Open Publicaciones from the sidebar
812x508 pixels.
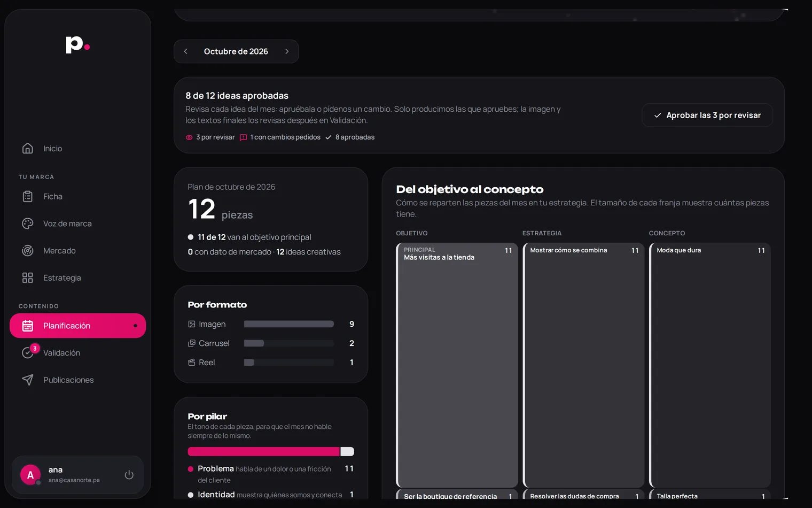[x=77, y=380]
